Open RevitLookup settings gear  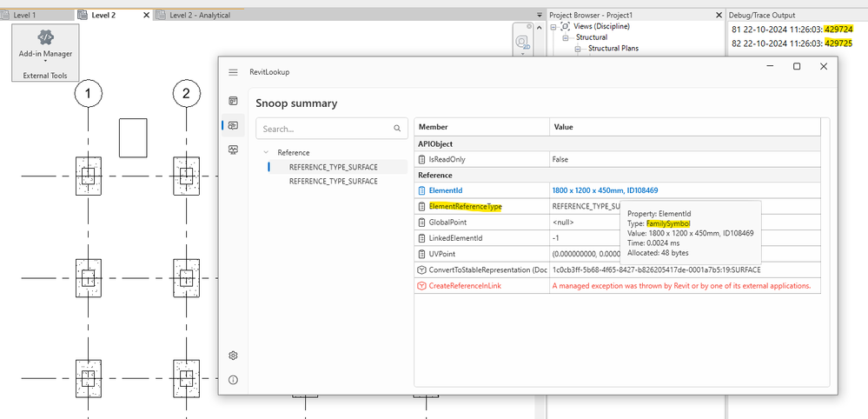pos(233,356)
